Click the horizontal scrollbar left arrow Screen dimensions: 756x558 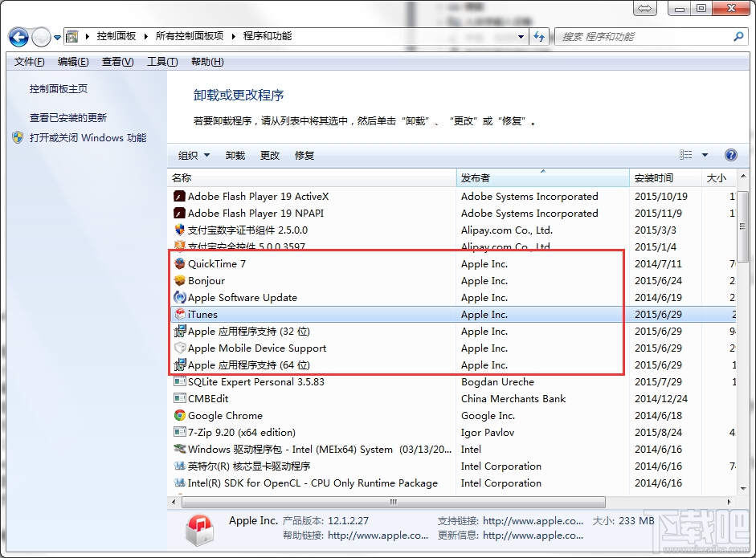click(174, 502)
